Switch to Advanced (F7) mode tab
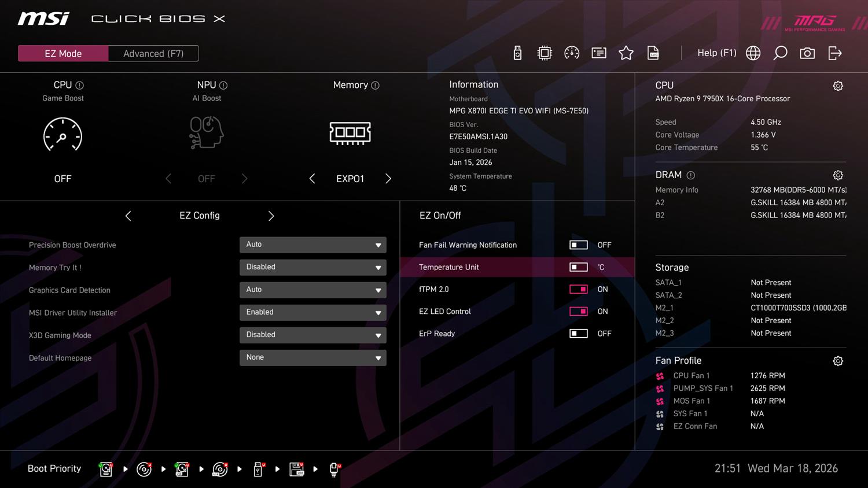The width and height of the screenshot is (868, 488). 153,54
